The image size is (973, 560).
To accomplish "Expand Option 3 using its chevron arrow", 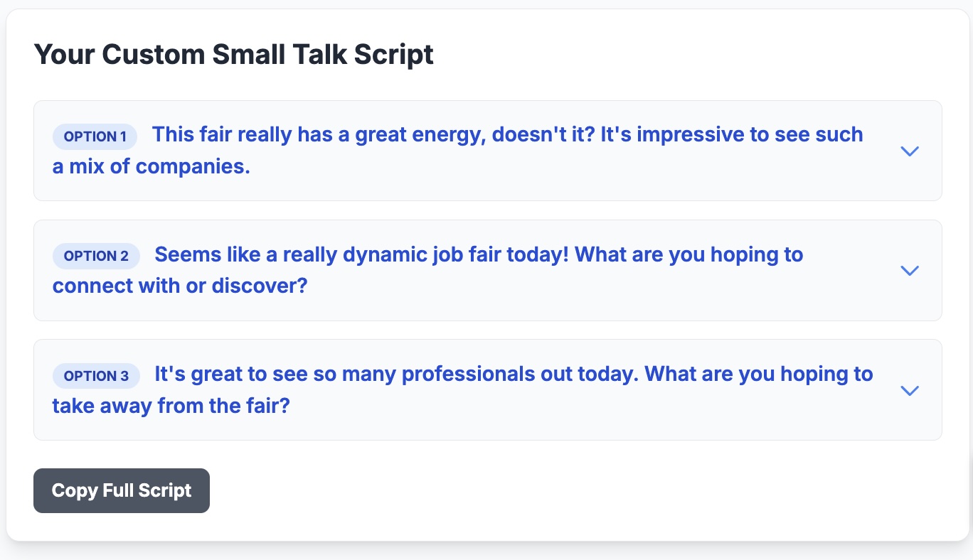I will 910,391.
